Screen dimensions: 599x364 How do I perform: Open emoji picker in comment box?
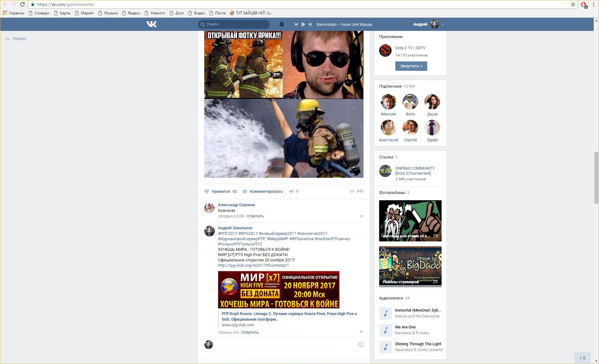coord(361,345)
